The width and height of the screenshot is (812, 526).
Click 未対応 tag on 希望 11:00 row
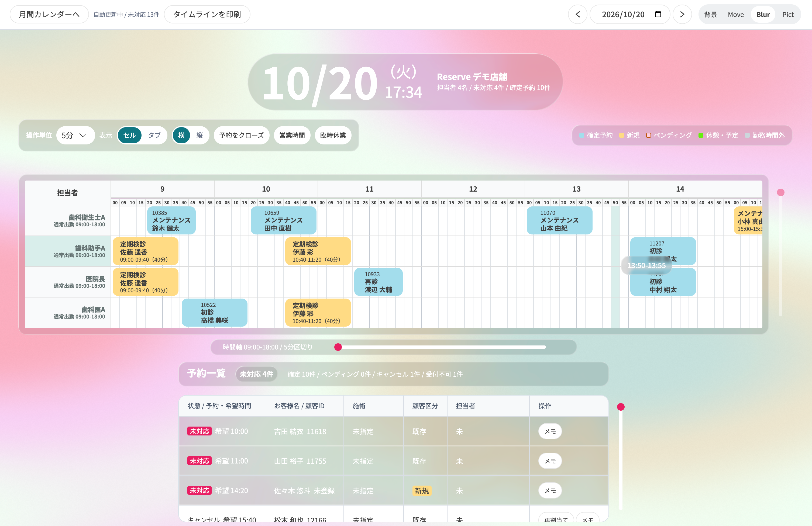pyautogui.click(x=199, y=461)
